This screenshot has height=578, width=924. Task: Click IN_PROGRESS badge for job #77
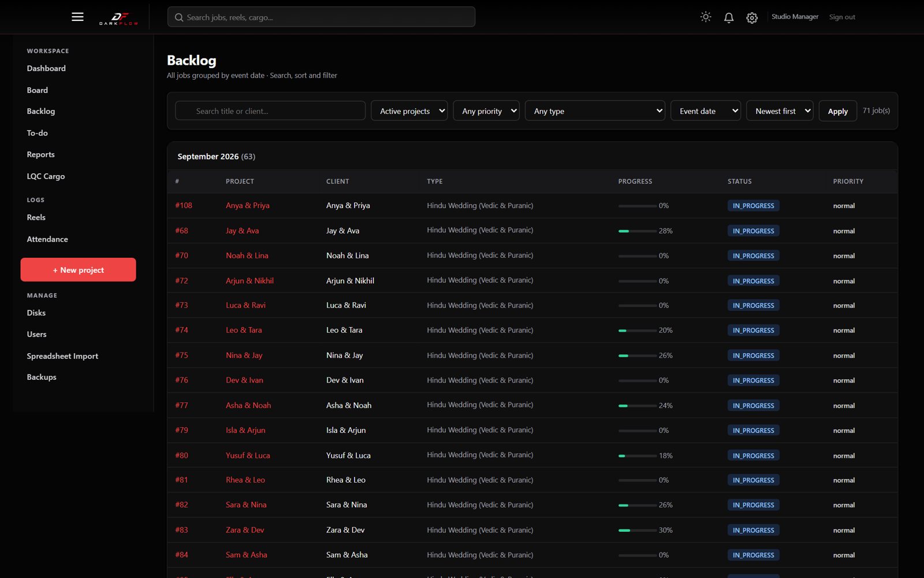753,406
